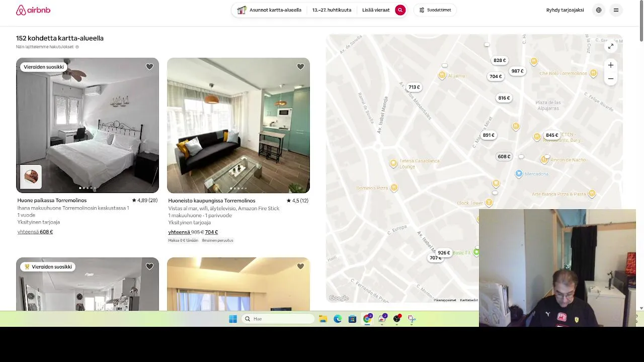The width and height of the screenshot is (644, 362).
Task: Select the 987 € map price marker
Action: (x=518, y=71)
